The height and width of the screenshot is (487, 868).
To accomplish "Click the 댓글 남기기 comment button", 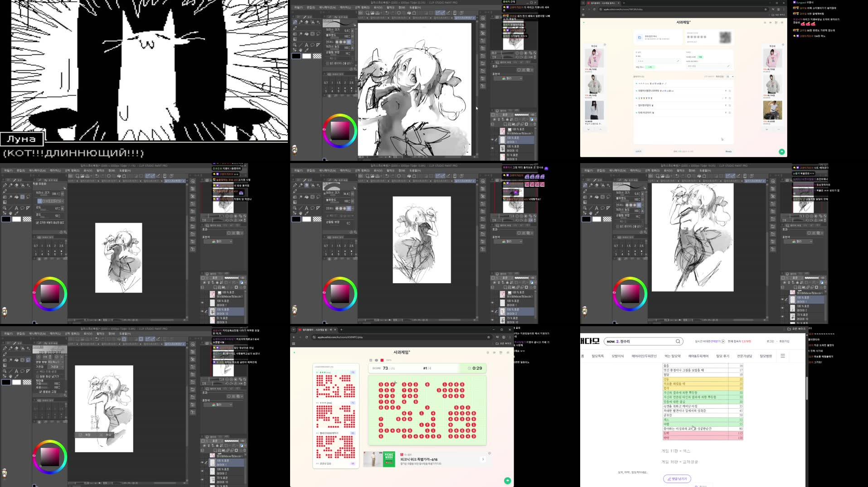I will [677, 478].
